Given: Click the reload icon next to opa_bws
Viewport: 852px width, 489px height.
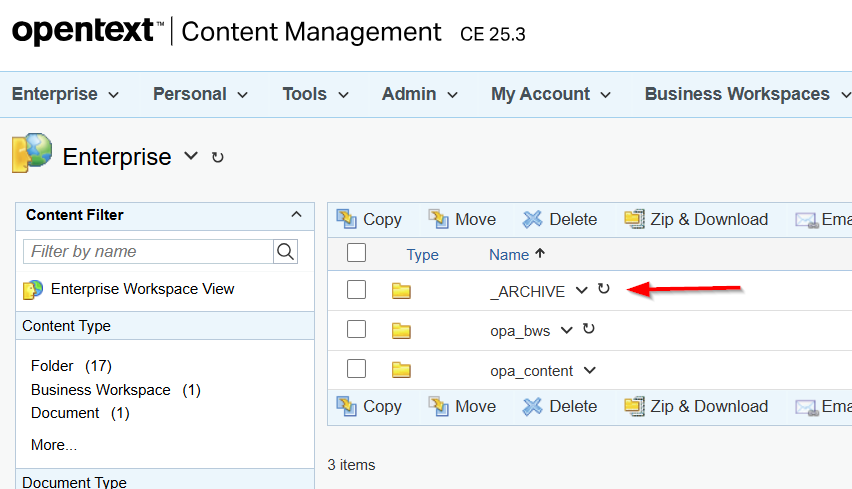Looking at the screenshot, I should 588,329.
